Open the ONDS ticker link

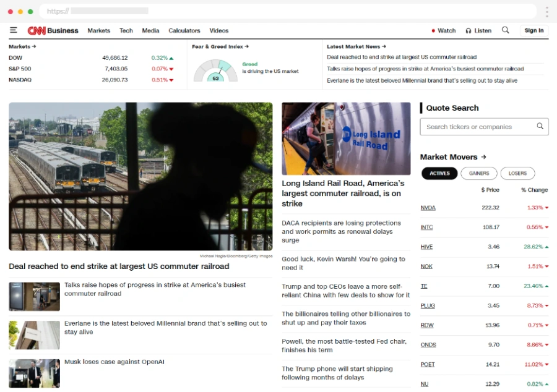[428, 345]
